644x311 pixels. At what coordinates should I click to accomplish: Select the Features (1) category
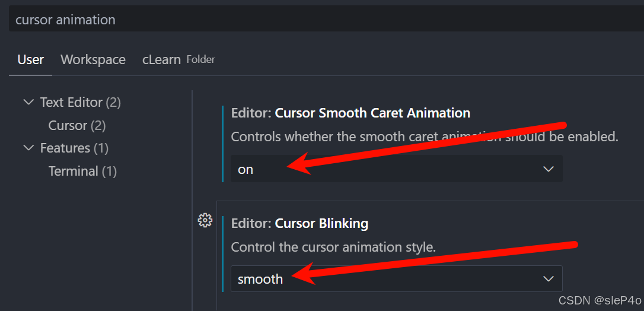[x=74, y=148]
